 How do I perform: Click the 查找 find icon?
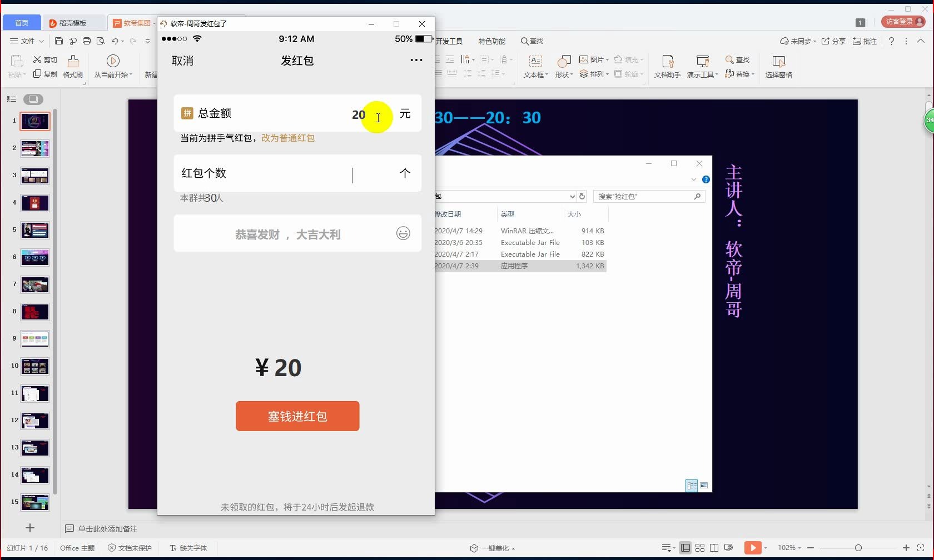737,59
